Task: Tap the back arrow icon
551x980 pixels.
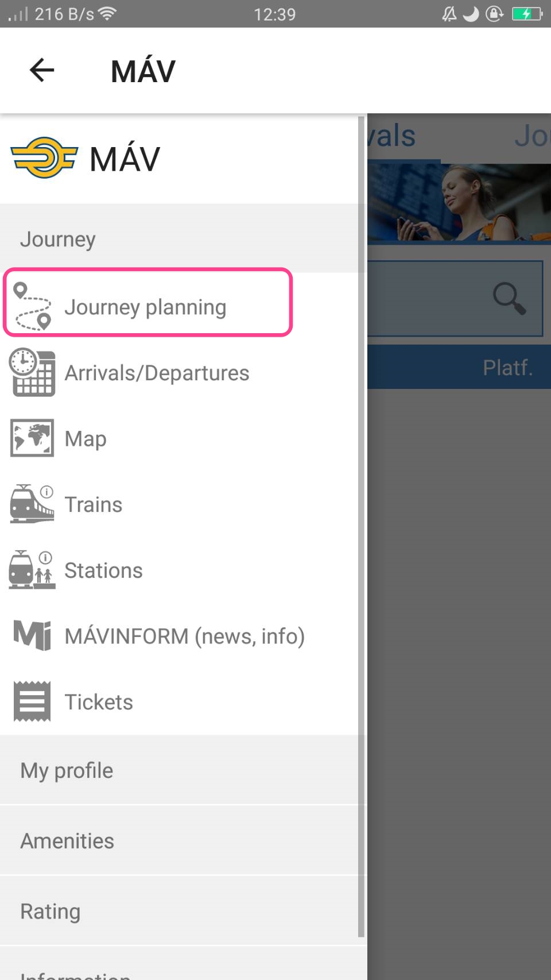Action: coord(42,70)
